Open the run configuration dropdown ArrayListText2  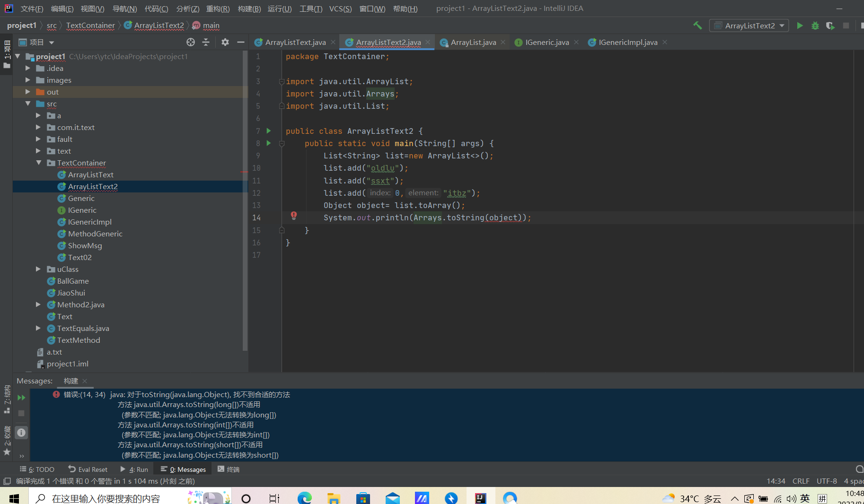[x=749, y=26]
